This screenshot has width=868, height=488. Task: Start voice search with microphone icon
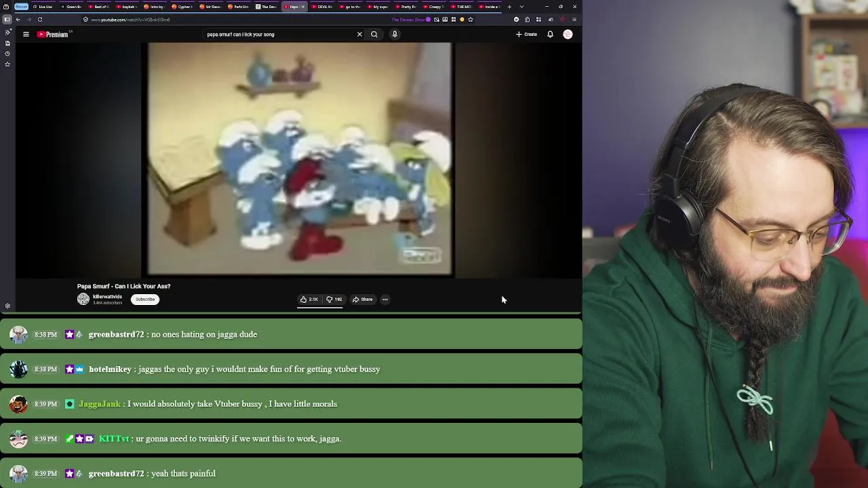pyautogui.click(x=395, y=35)
